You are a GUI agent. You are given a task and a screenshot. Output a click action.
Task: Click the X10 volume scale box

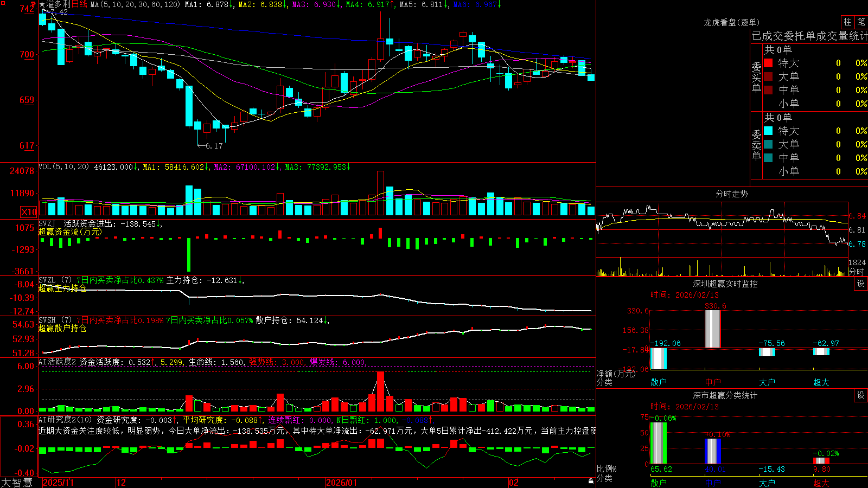(x=29, y=212)
